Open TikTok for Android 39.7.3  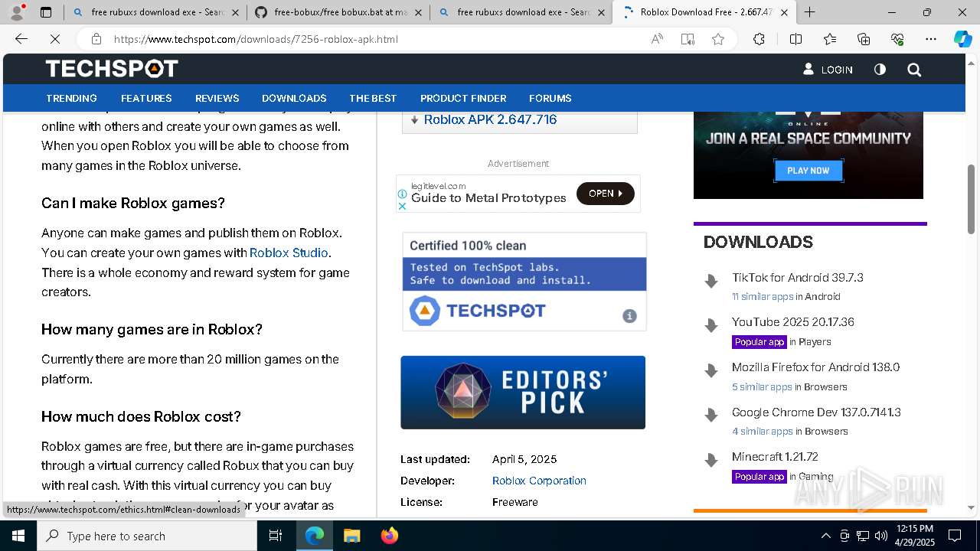tap(798, 278)
